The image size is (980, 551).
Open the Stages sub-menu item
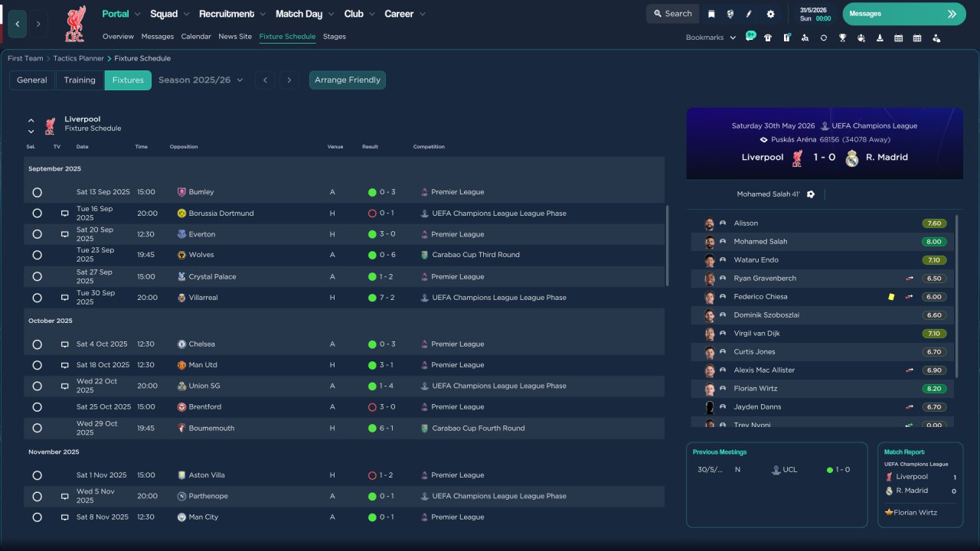coord(335,37)
